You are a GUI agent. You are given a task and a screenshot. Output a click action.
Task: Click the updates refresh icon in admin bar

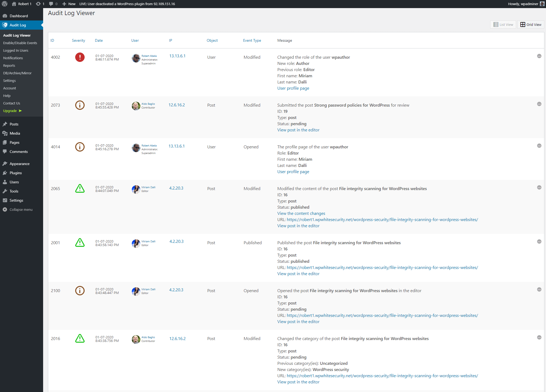click(x=38, y=4)
